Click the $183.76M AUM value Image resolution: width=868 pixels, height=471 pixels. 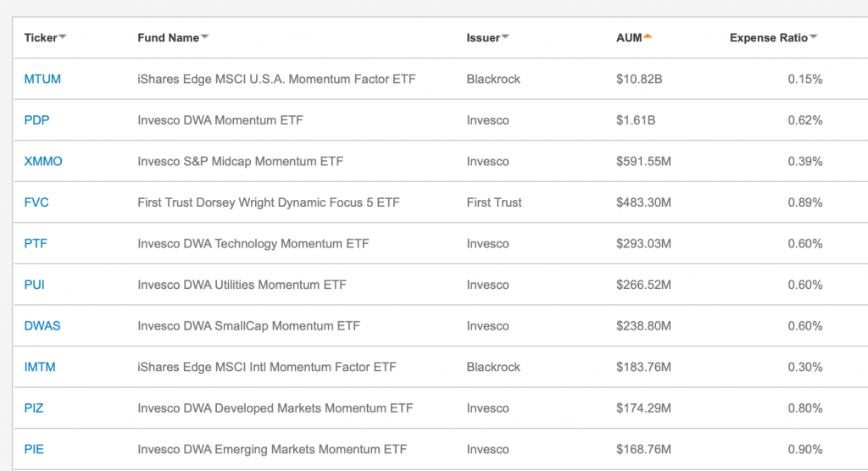click(x=643, y=367)
